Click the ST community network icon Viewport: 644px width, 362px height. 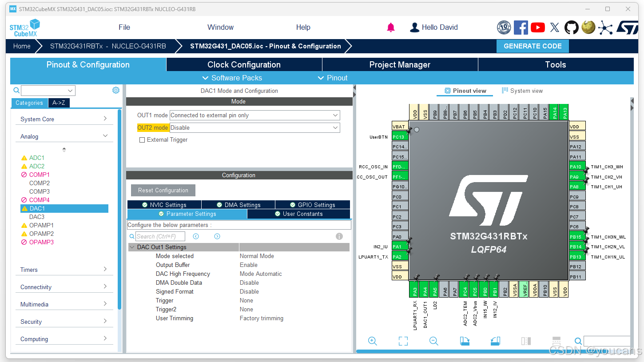605,28
